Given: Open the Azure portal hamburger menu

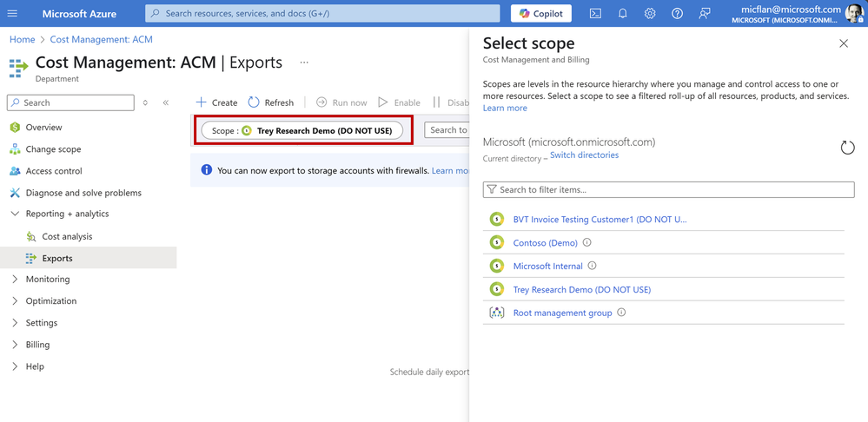Looking at the screenshot, I should point(12,13).
